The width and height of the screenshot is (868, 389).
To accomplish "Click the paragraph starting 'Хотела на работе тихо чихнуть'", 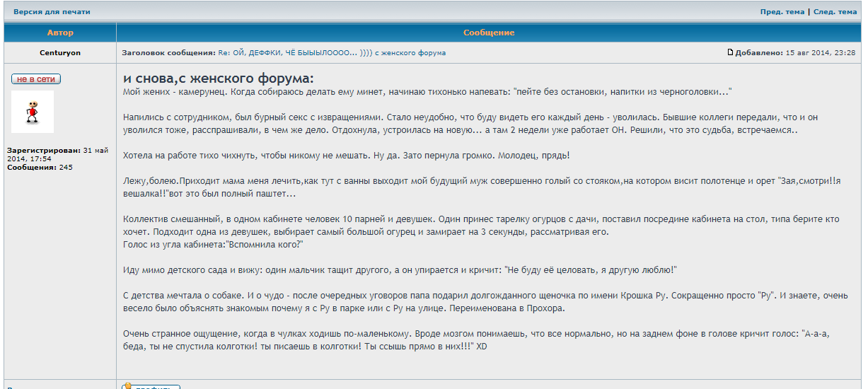I will point(346,156).
